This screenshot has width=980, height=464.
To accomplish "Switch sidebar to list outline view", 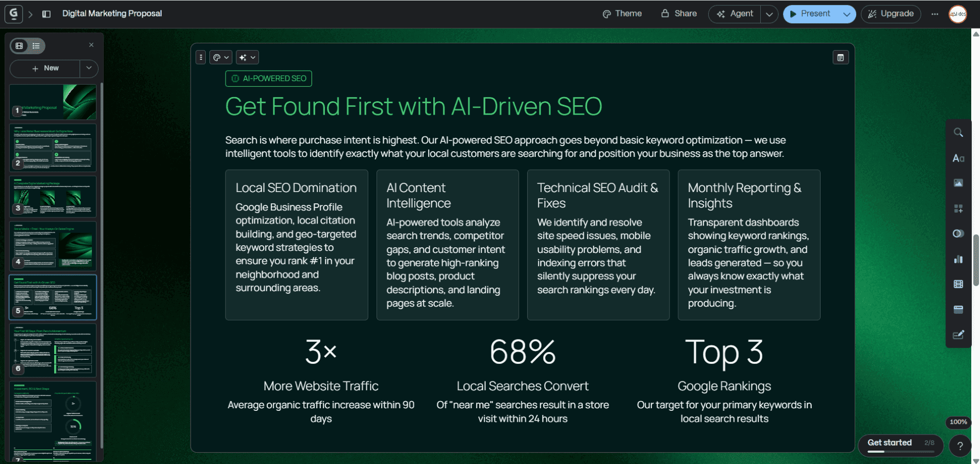I will 36,46.
